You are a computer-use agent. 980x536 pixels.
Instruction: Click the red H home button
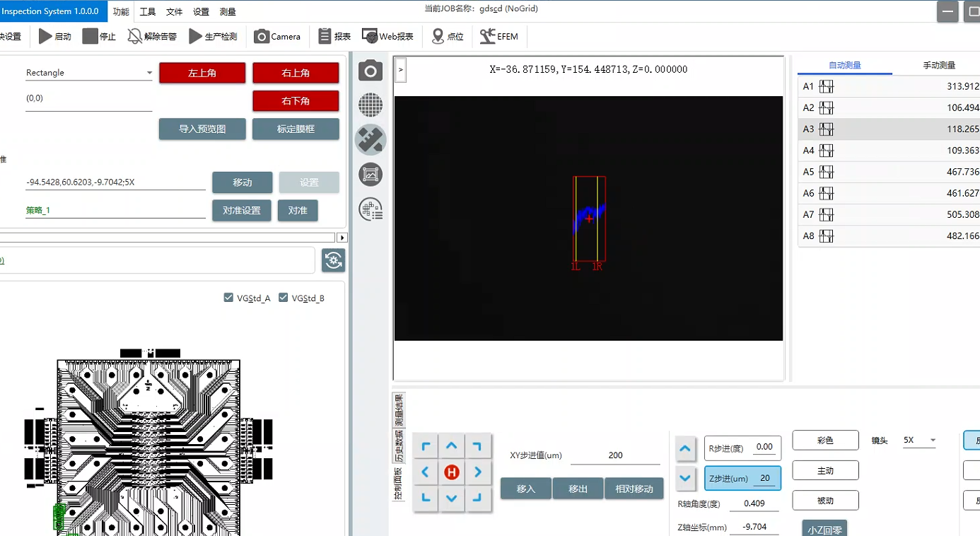(x=452, y=472)
